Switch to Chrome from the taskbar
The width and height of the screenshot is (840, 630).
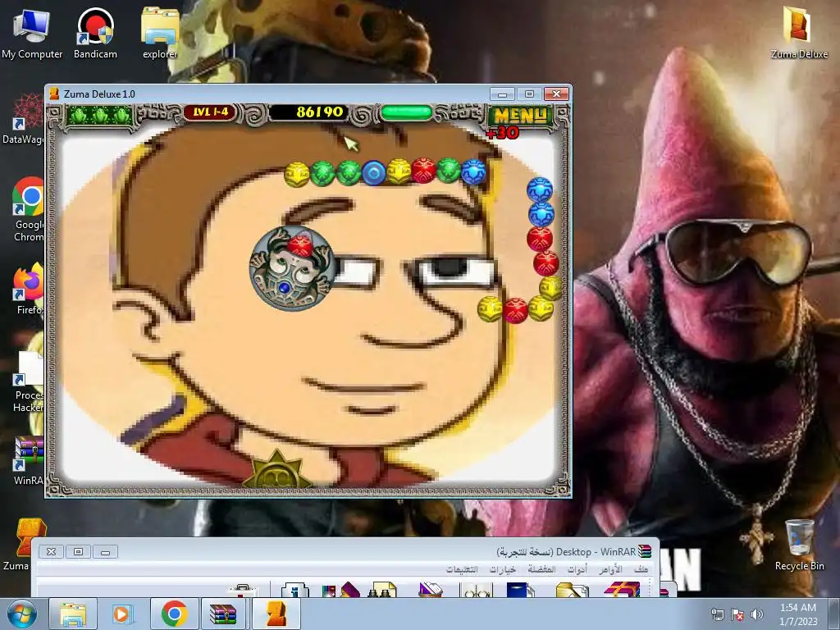click(174, 614)
